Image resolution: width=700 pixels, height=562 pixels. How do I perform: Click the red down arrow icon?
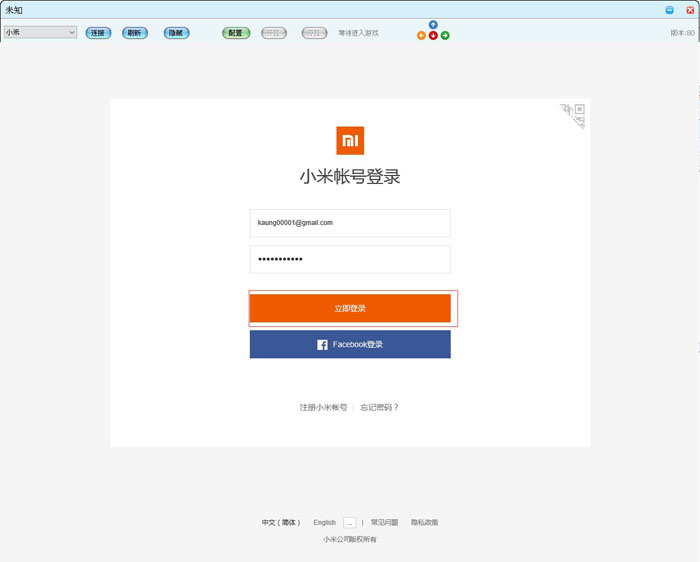point(433,35)
